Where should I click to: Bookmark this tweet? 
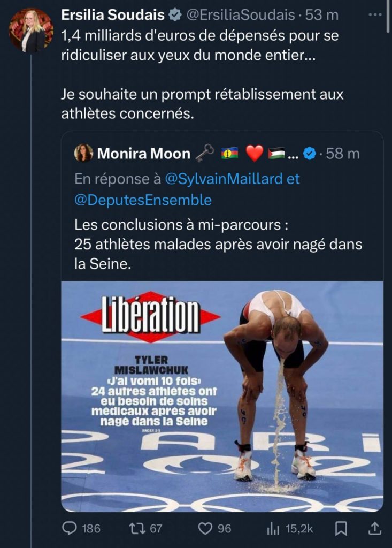click(341, 528)
